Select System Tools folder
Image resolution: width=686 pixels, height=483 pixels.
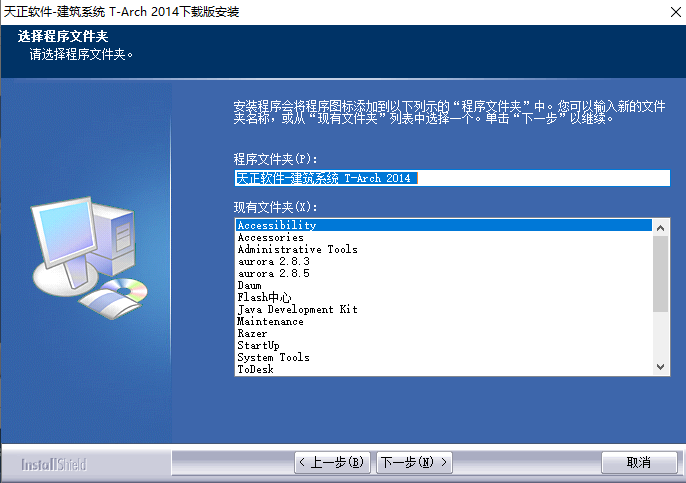pos(444,357)
